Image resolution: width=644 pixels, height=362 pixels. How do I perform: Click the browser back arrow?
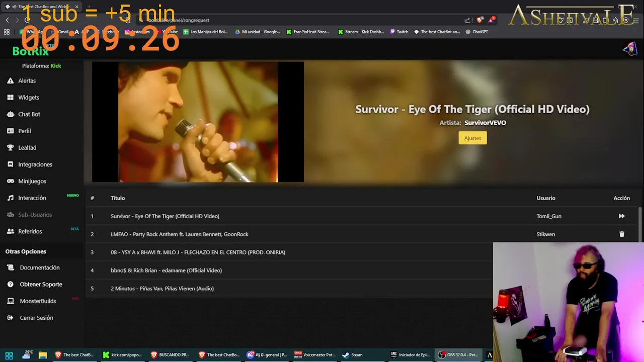pos(7,20)
